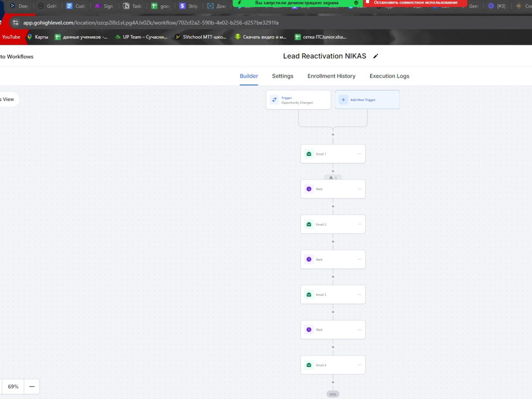This screenshot has width=532, height=399.
Task: Open the three-dot menu on Email 1
Action: pos(360,154)
